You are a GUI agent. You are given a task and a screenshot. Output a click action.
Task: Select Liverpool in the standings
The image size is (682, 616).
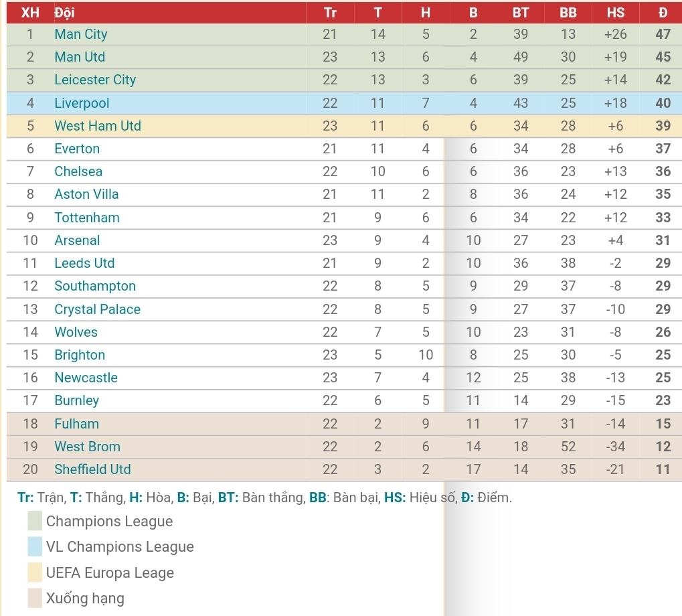tap(82, 103)
